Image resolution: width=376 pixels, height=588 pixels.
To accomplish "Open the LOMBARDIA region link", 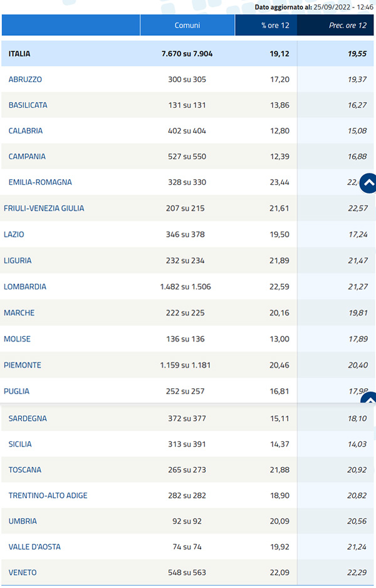I will click(25, 287).
